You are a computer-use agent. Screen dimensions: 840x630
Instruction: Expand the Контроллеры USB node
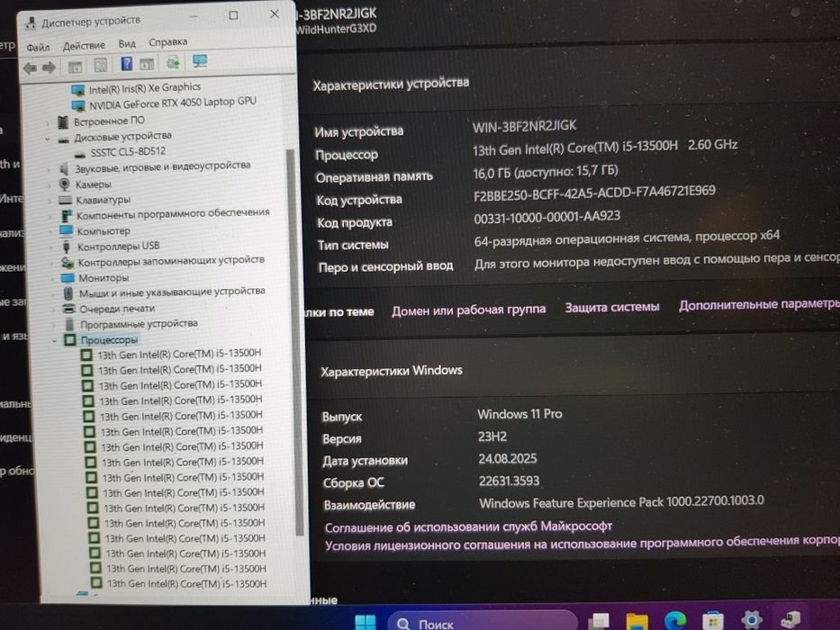pyautogui.click(x=51, y=247)
